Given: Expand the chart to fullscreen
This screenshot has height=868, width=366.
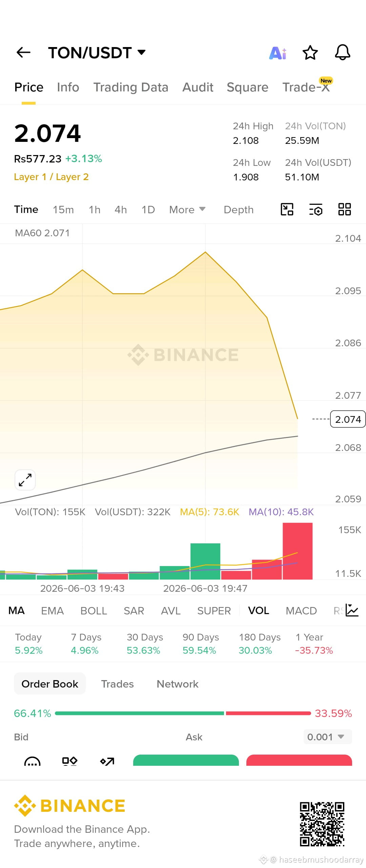Looking at the screenshot, I should tap(25, 480).
